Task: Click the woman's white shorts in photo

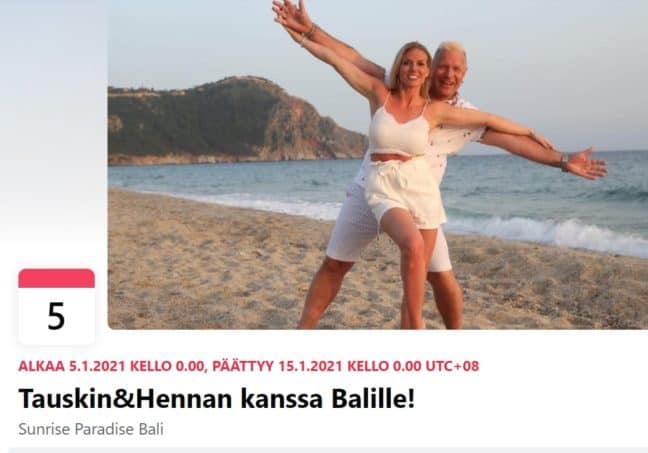Action: pos(403,191)
